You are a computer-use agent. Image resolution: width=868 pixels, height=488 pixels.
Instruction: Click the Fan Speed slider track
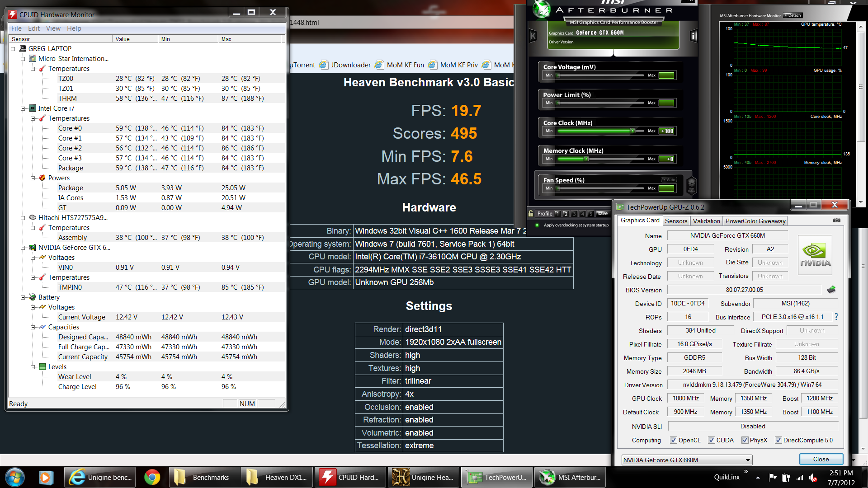click(x=600, y=188)
